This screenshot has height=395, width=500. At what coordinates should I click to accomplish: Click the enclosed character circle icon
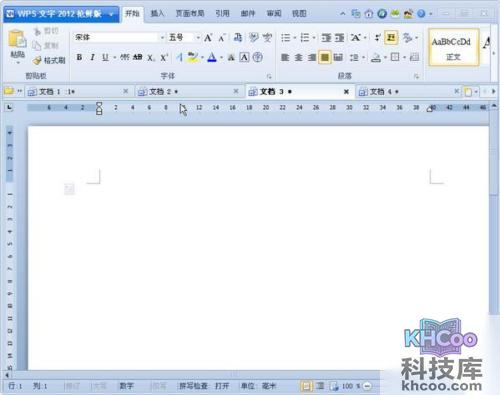coord(257,57)
